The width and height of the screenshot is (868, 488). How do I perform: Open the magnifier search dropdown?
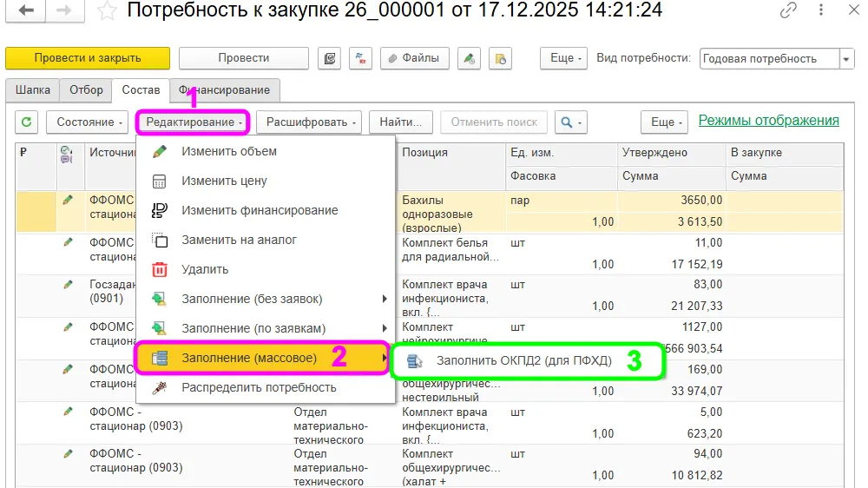point(571,122)
